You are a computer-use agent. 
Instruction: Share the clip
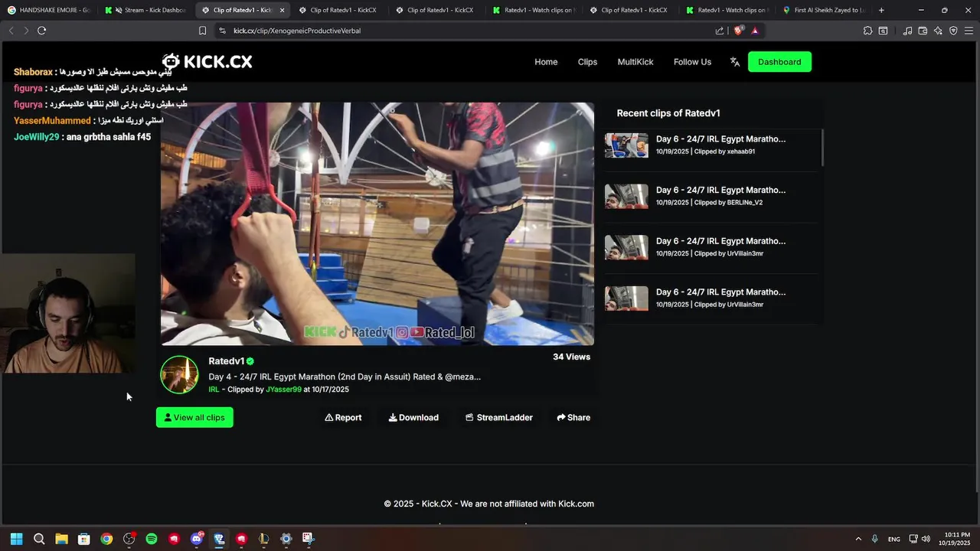(x=573, y=417)
